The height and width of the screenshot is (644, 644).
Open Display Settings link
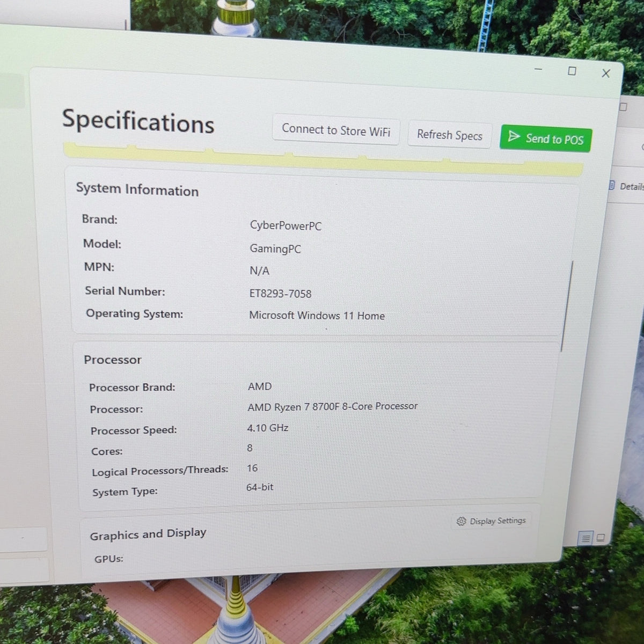(x=491, y=521)
